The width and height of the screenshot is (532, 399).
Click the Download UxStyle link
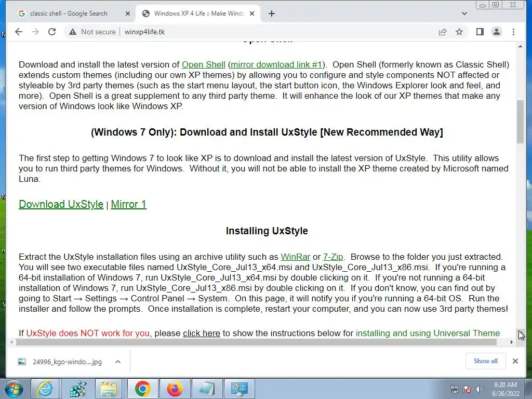click(61, 204)
